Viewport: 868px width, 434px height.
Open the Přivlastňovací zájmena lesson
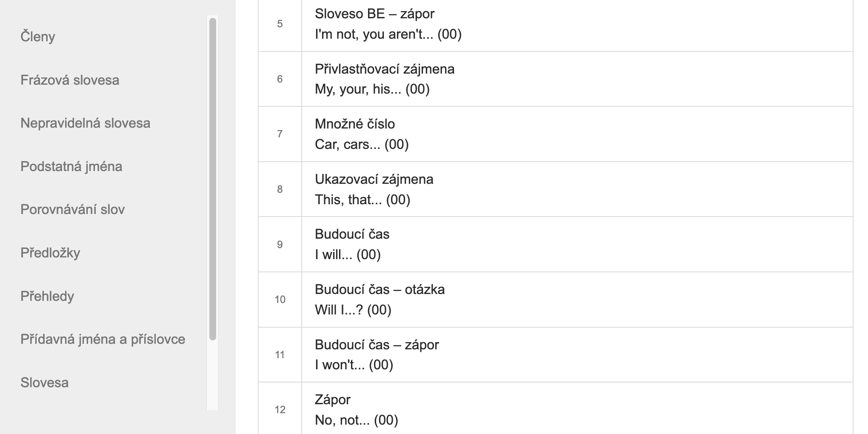pos(384,69)
